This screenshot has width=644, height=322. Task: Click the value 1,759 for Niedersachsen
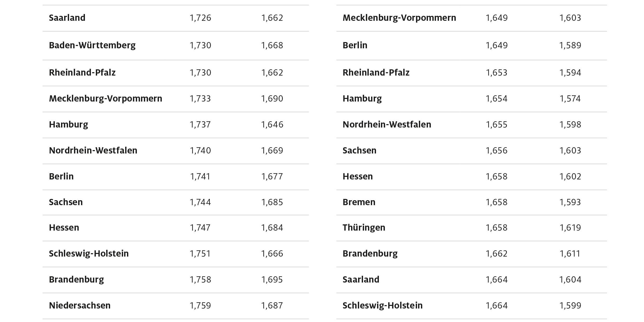(x=200, y=305)
